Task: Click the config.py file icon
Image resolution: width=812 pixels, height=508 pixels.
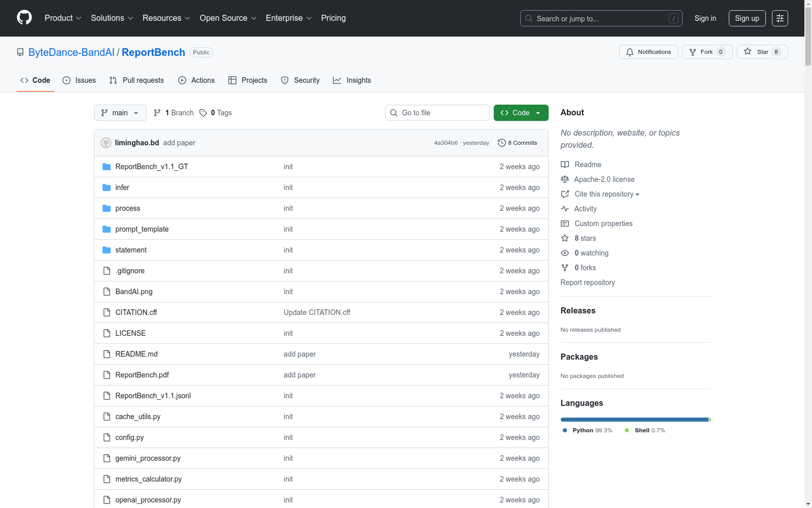Action: click(107, 437)
